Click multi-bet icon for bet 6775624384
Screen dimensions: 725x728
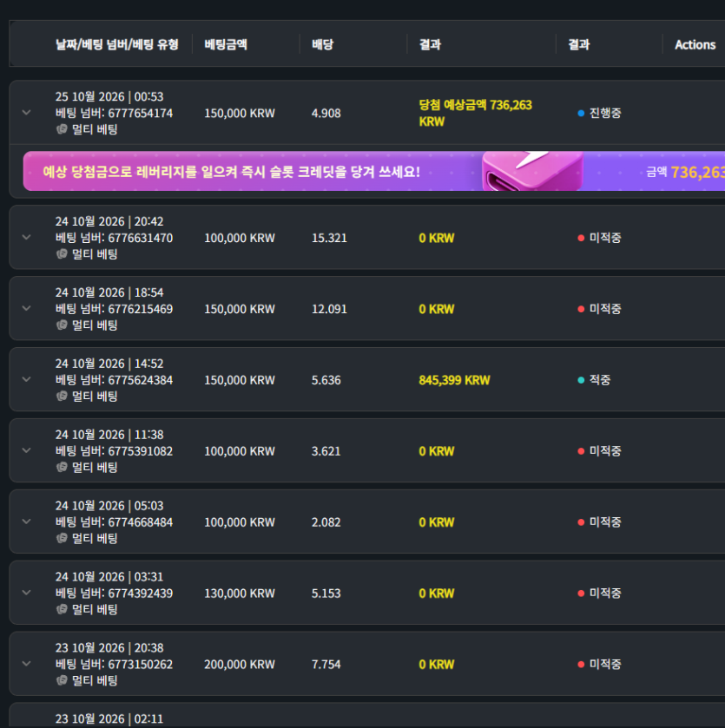tap(62, 396)
